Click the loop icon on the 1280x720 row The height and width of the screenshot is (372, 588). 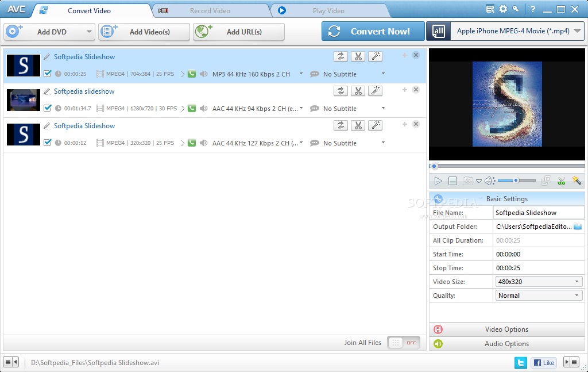341,91
